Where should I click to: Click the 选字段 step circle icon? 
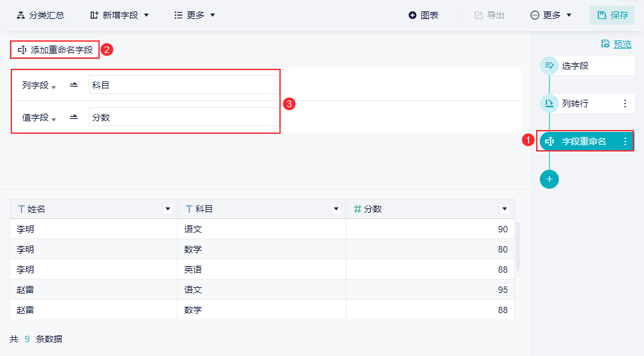(x=549, y=66)
